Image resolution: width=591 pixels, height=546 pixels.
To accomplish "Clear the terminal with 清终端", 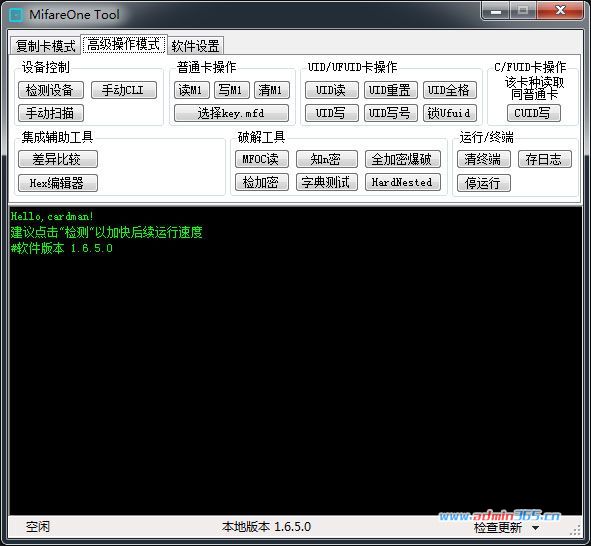I will coord(484,159).
